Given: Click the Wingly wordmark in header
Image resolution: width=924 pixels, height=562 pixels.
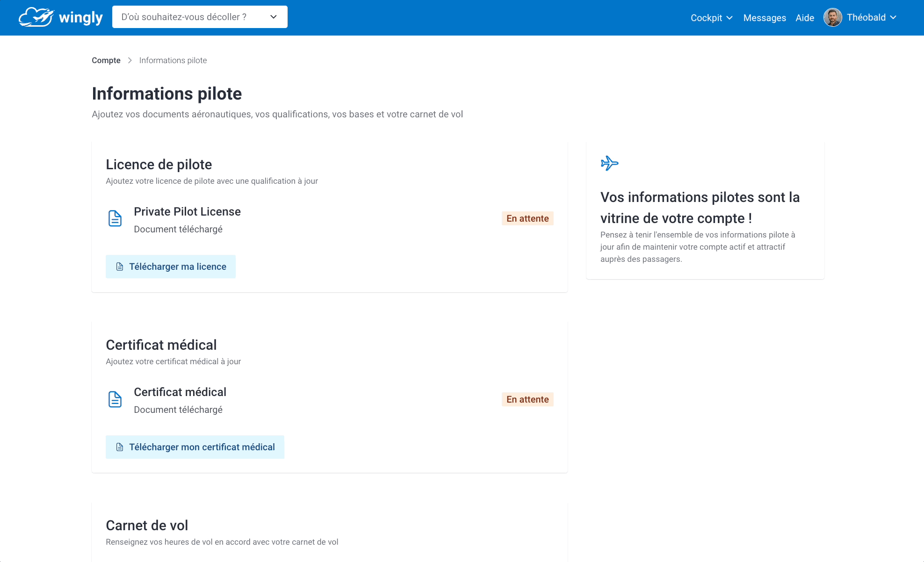Looking at the screenshot, I should (81, 18).
